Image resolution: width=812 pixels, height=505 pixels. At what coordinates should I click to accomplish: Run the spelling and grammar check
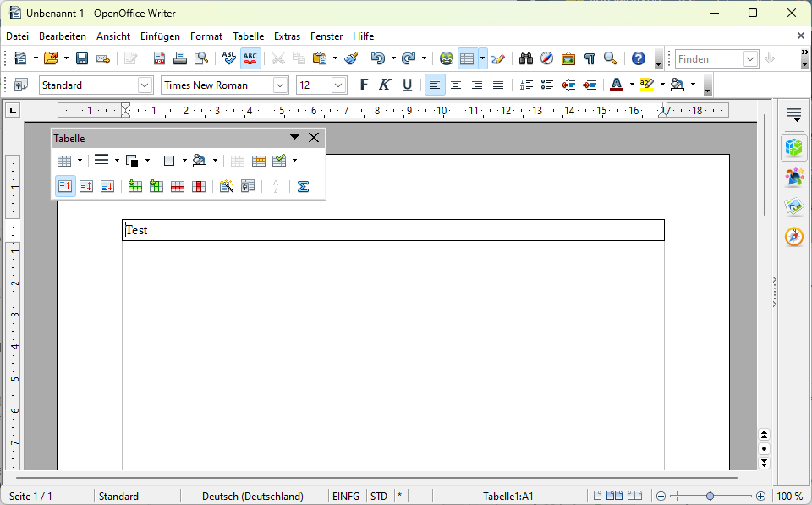(228, 58)
